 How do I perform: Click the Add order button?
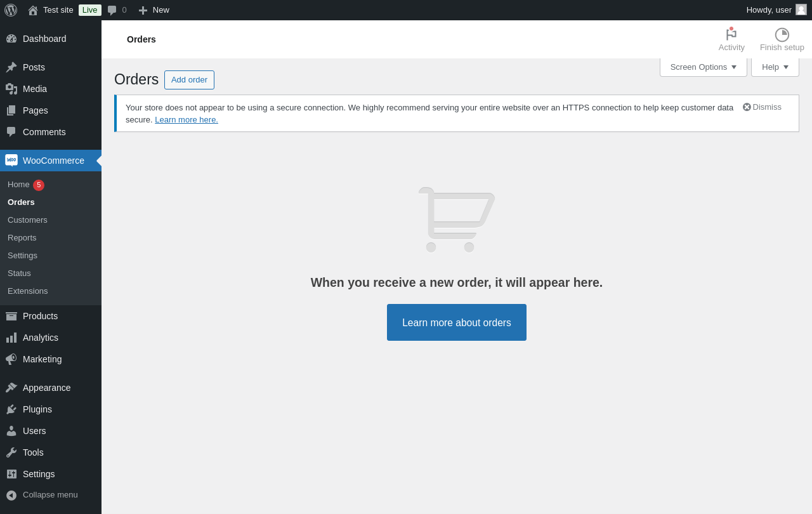point(189,80)
